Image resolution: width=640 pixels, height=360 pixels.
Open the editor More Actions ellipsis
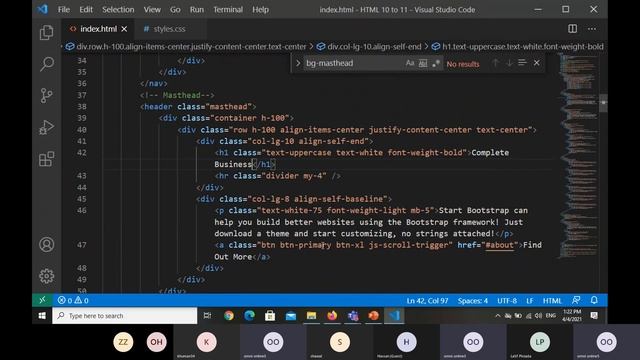592,29
